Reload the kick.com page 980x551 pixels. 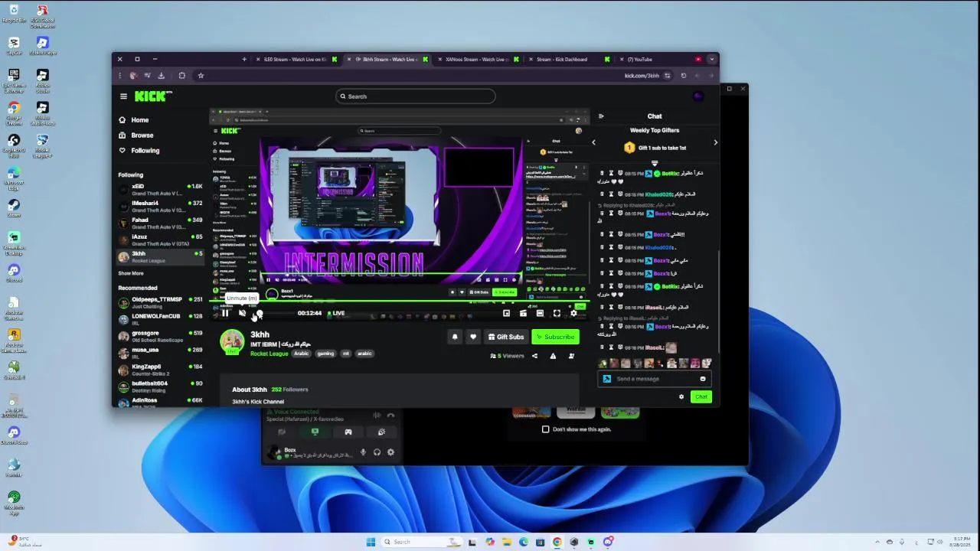pos(684,76)
